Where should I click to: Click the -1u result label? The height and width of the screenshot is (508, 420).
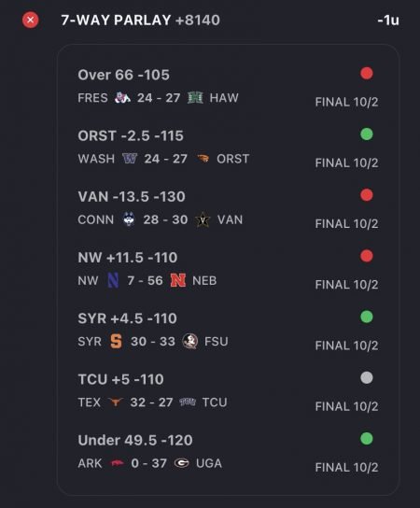(x=388, y=21)
